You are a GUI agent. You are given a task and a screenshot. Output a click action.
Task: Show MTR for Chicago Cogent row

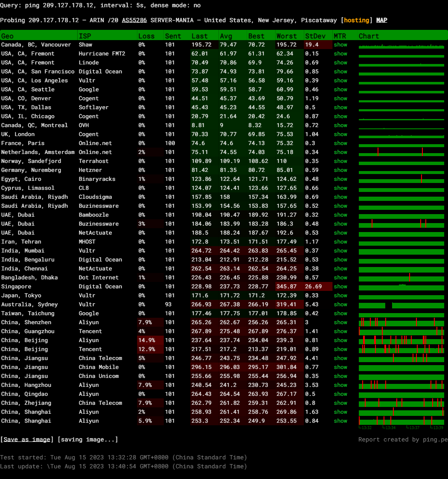(340, 116)
